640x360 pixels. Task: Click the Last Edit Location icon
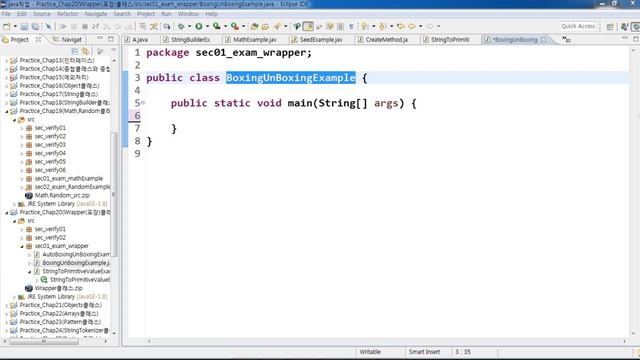click(400, 27)
